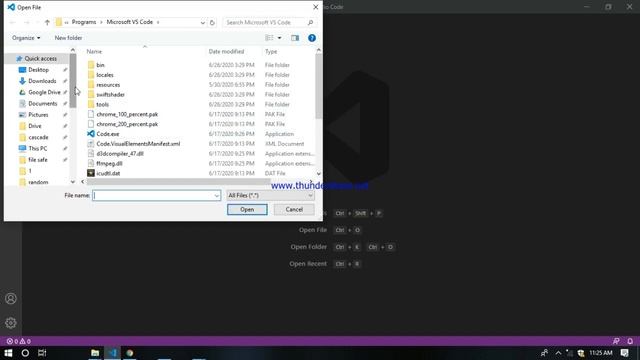640x360 pixels.
Task: Open File name combo box dropdown arrow
Action: [x=216, y=196]
